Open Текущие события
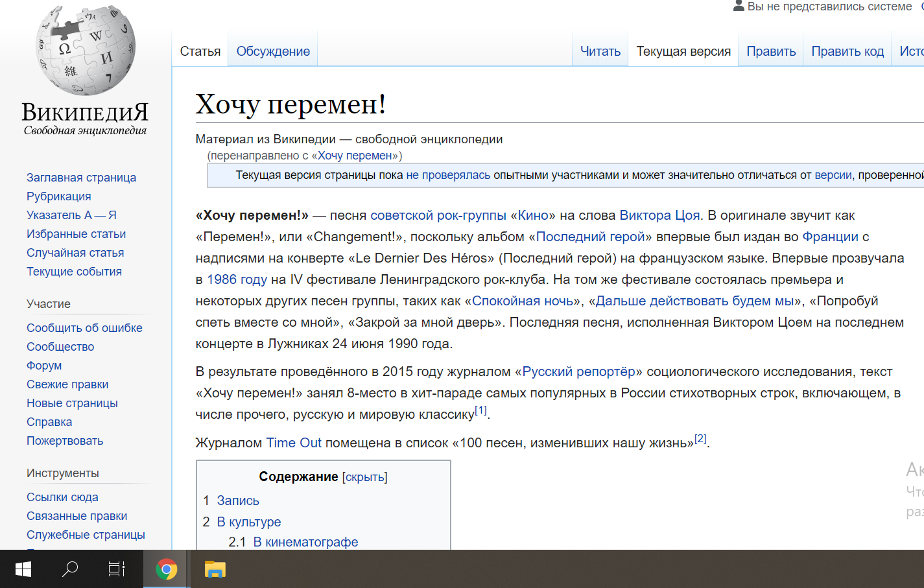This screenshot has height=588, width=924. [x=74, y=272]
